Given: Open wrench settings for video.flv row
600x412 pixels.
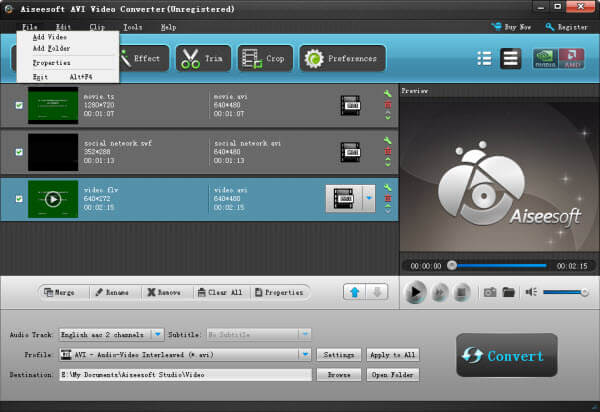Looking at the screenshot, I should [x=388, y=187].
